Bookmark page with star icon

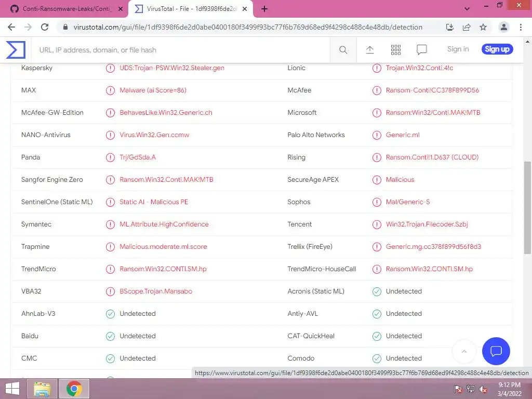pyautogui.click(x=483, y=27)
